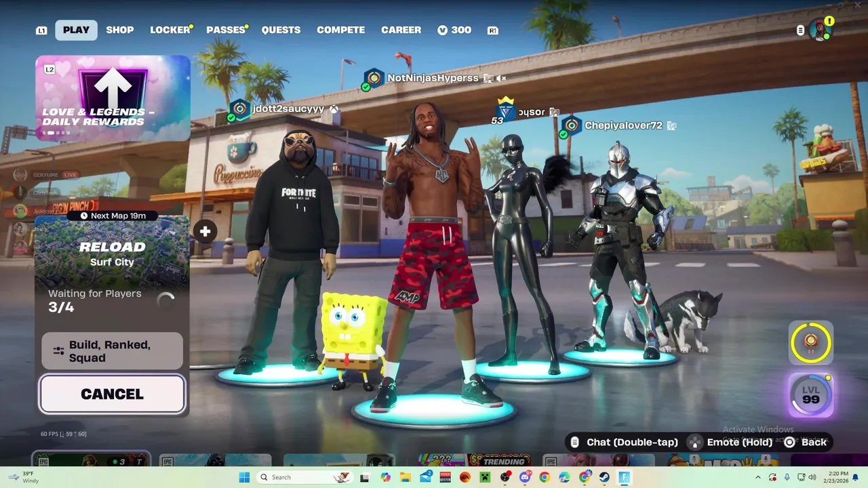Click the crown rank badge showing 53
This screenshot has height=488, width=868.
click(x=505, y=110)
